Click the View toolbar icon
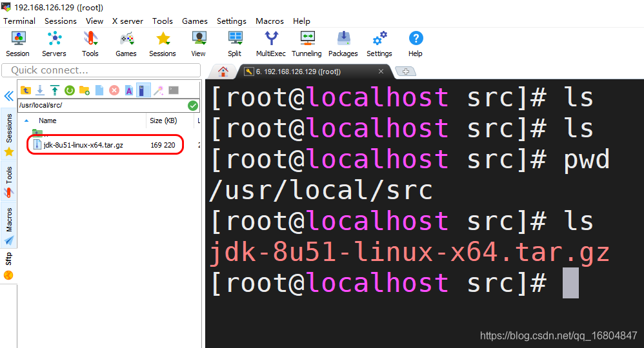644x348 pixels. click(198, 44)
